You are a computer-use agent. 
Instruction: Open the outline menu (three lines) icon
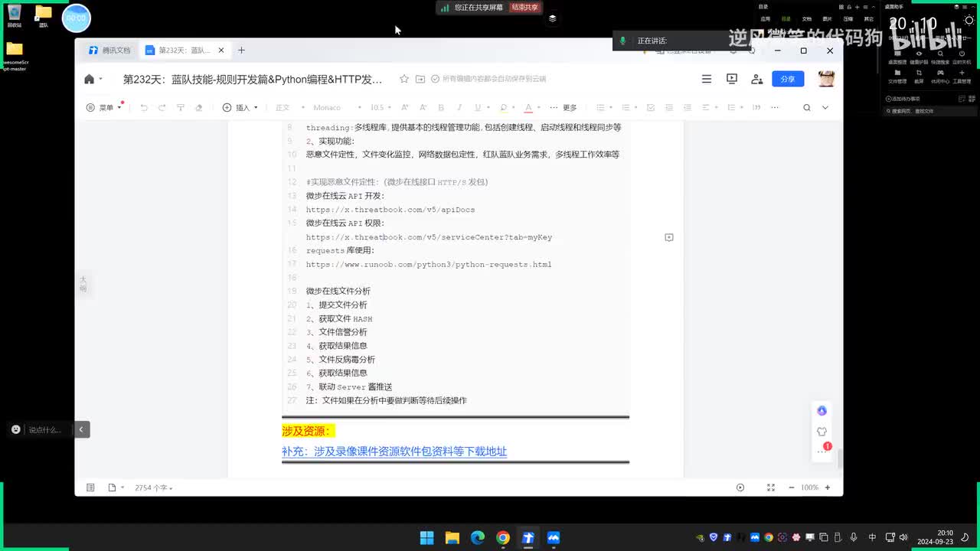[x=707, y=79]
